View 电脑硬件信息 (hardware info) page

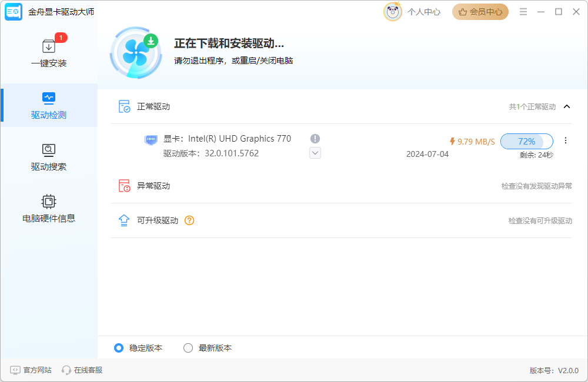coord(49,209)
